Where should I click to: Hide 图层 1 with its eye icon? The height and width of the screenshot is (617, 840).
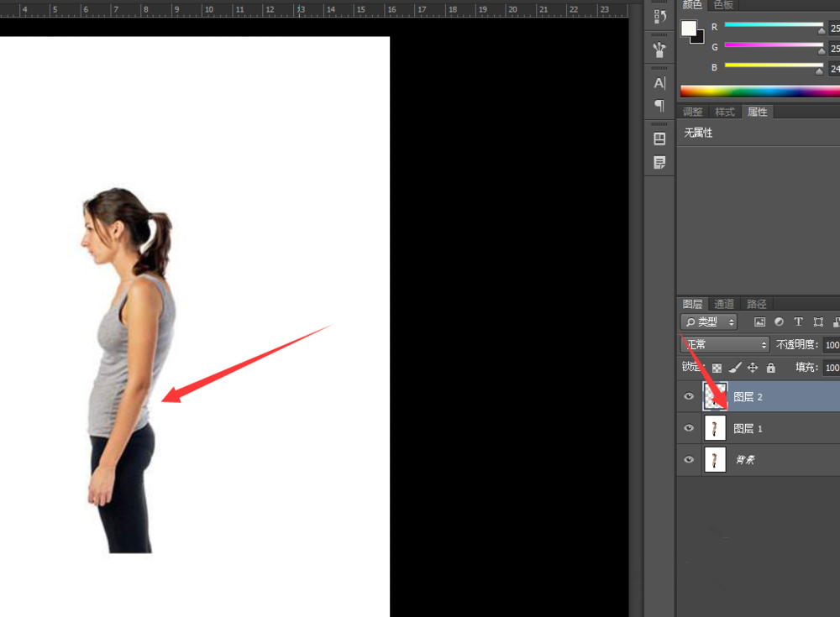tap(689, 428)
